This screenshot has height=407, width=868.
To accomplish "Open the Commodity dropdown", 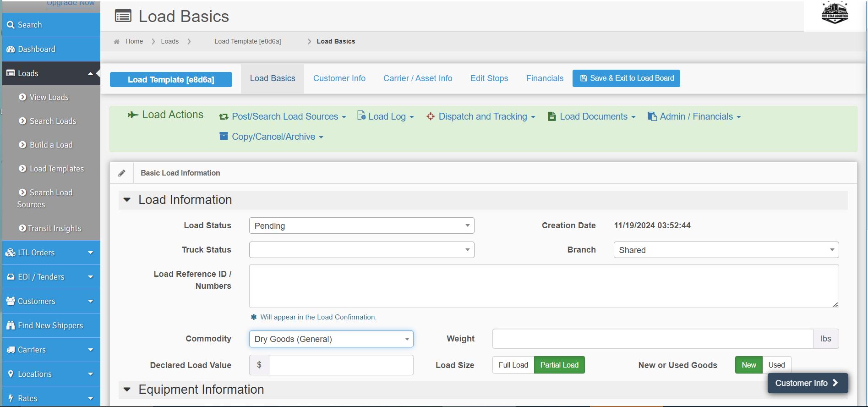I will click(x=331, y=339).
